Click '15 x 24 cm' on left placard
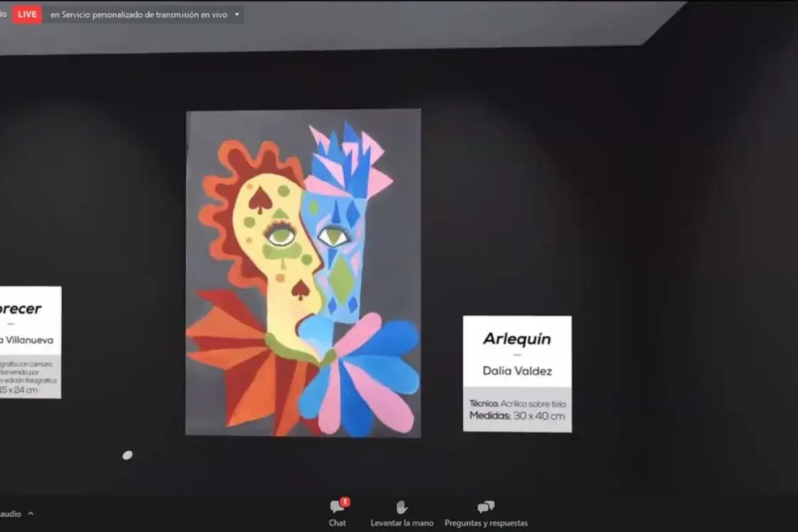 pos(20,390)
